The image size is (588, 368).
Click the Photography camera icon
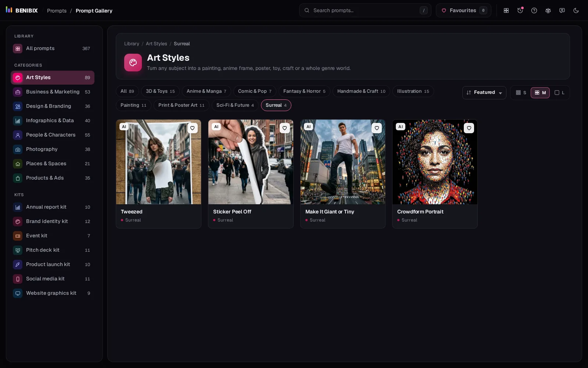coord(18,149)
